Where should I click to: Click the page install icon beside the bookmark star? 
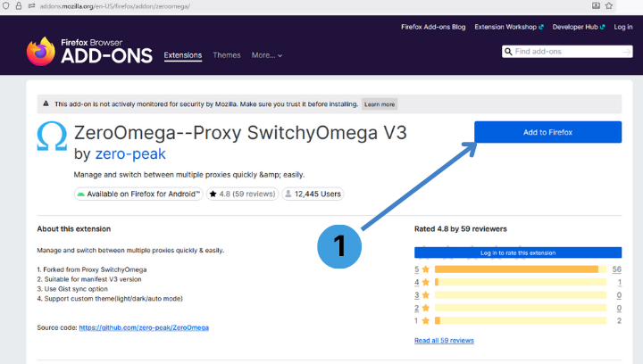[596, 5]
